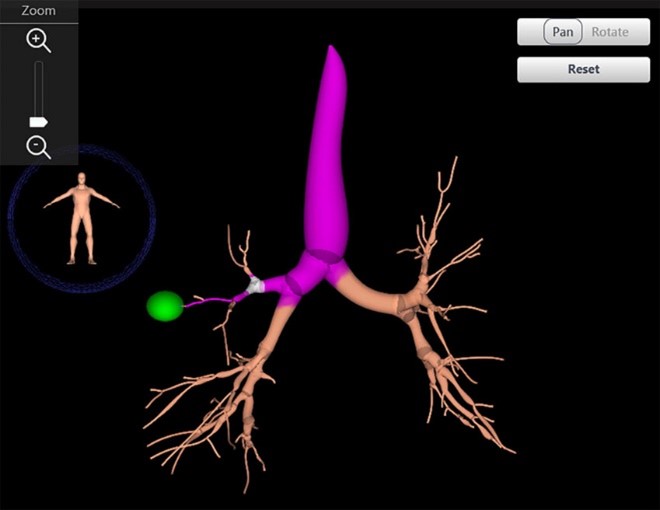
Task: Click the zoom in magnifier icon
Action: coord(39,41)
